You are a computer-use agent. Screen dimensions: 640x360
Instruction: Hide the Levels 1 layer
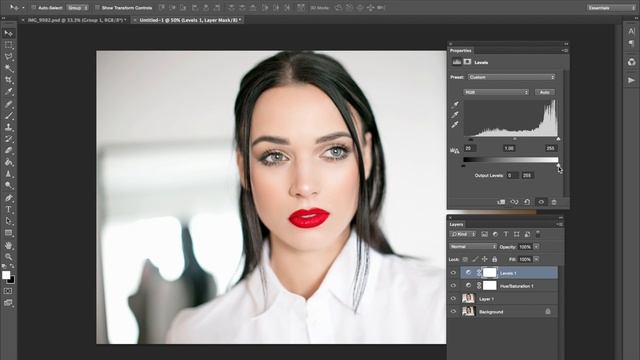click(x=453, y=273)
